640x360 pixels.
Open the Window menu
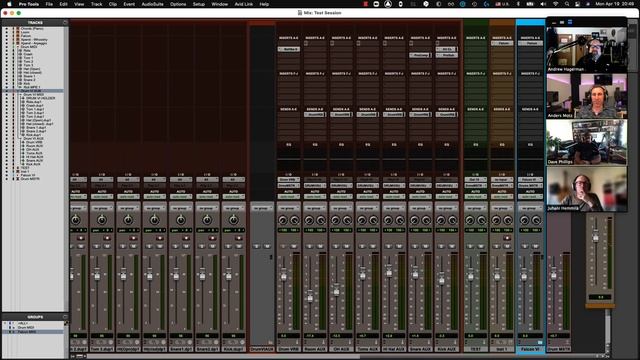pyautogui.click(x=220, y=4)
